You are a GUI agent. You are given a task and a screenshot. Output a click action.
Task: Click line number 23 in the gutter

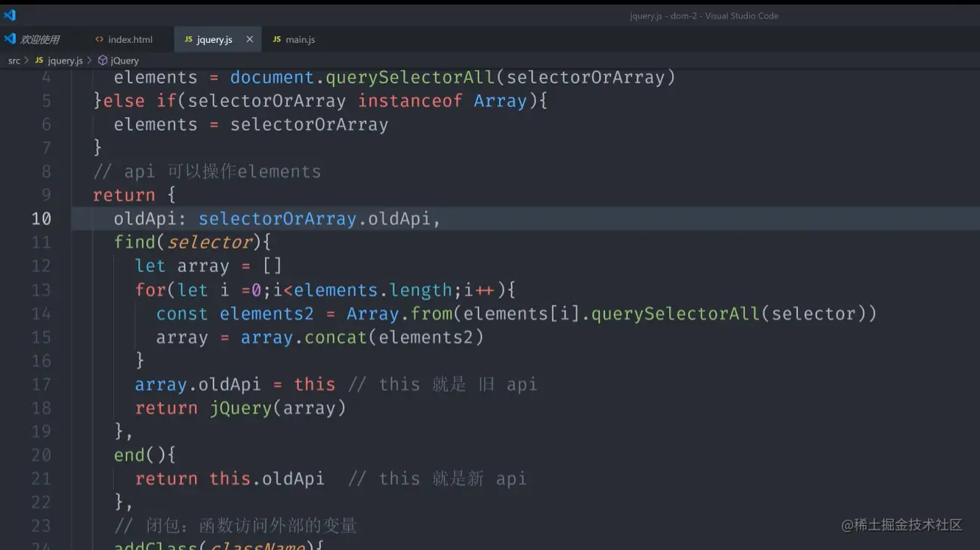(x=42, y=525)
